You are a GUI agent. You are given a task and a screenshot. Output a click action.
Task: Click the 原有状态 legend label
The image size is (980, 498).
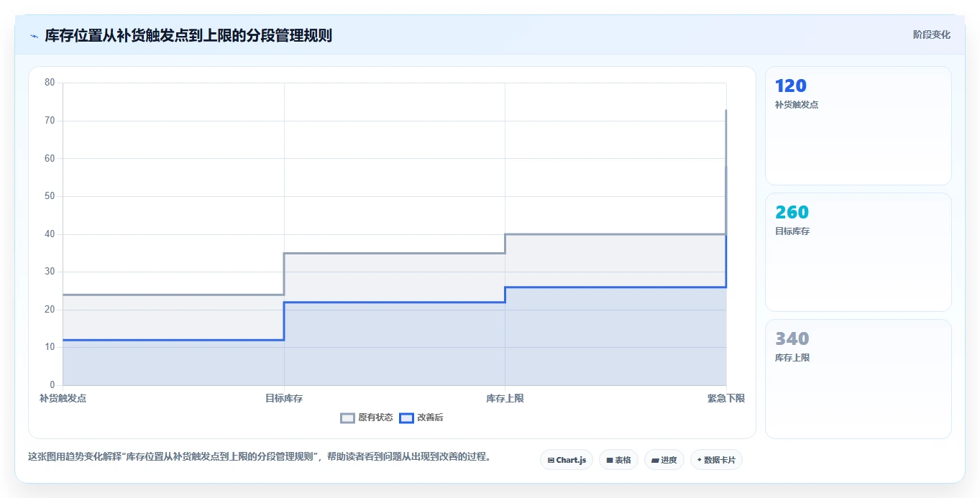point(375,418)
